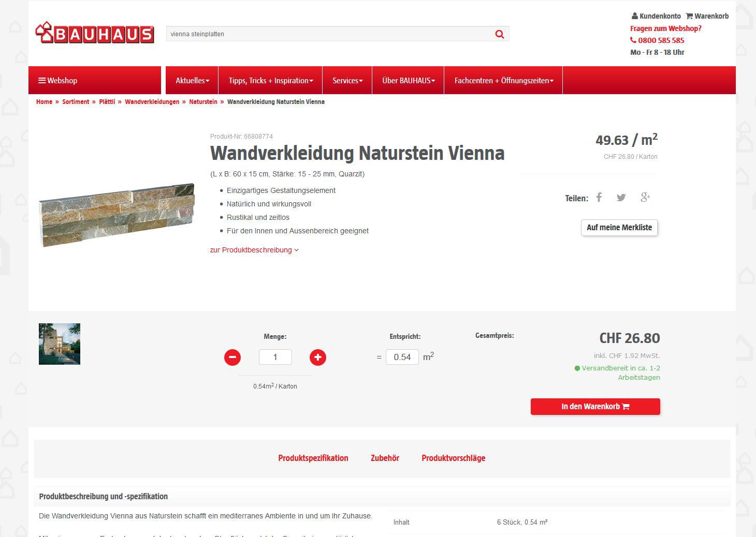Expand Tipps, Tricks + Inspiration menu
Screen dimensions: 756x537
270,80
